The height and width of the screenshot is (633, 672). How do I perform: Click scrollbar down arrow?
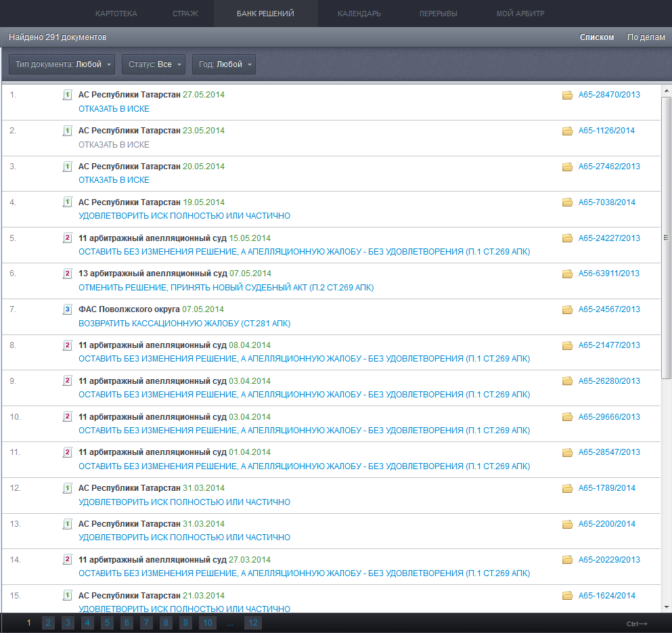point(667,607)
